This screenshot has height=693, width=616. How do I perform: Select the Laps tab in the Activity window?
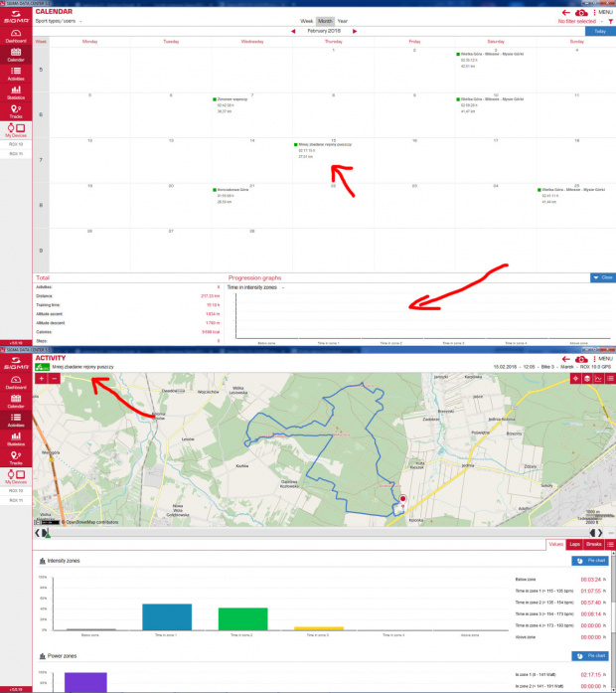(x=574, y=544)
